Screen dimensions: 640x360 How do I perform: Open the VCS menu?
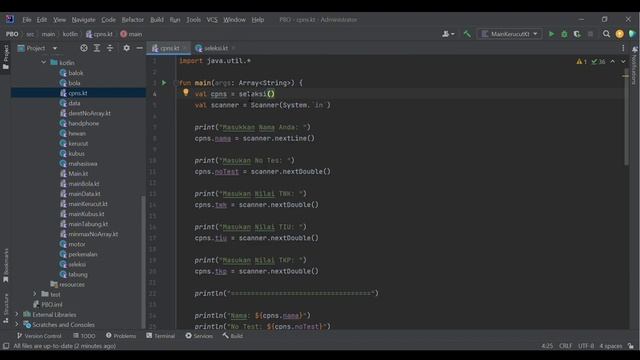click(x=212, y=20)
